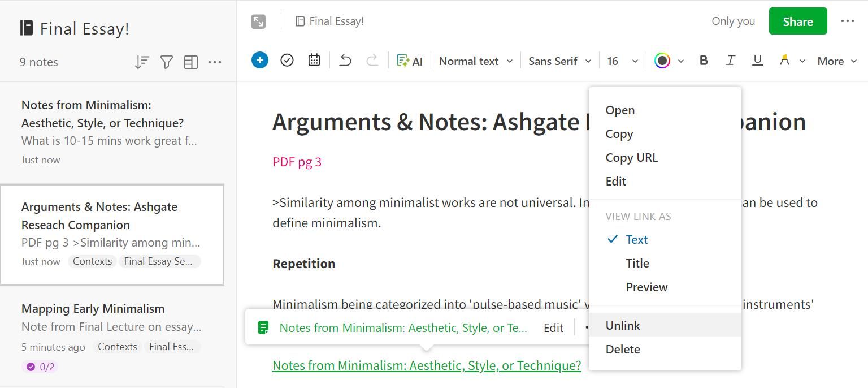
Task: Open the Normal text style dropdown
Action: tap(475, 61)
